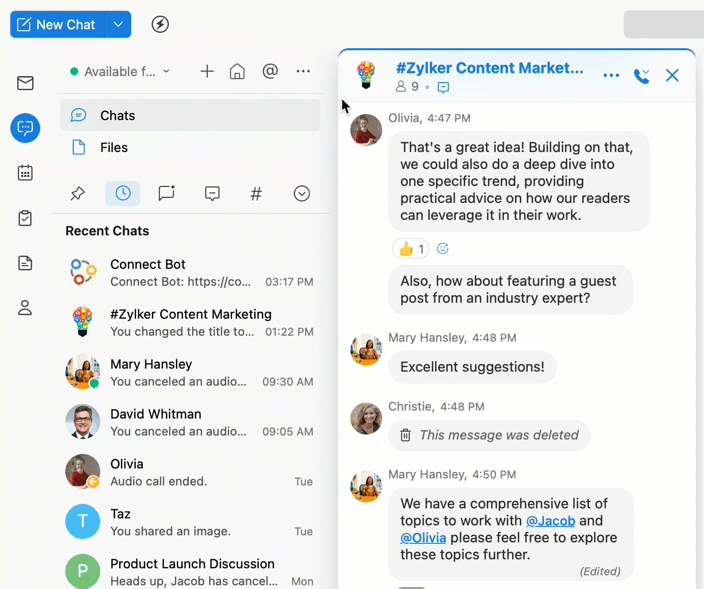
Task: Select the Chat bubble sidebar icon
Action: tap(25, 128)
